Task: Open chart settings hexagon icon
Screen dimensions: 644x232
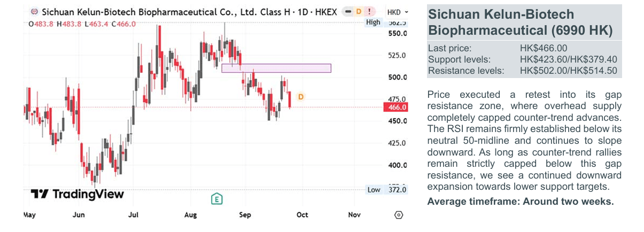Action: tap(398, 215)
